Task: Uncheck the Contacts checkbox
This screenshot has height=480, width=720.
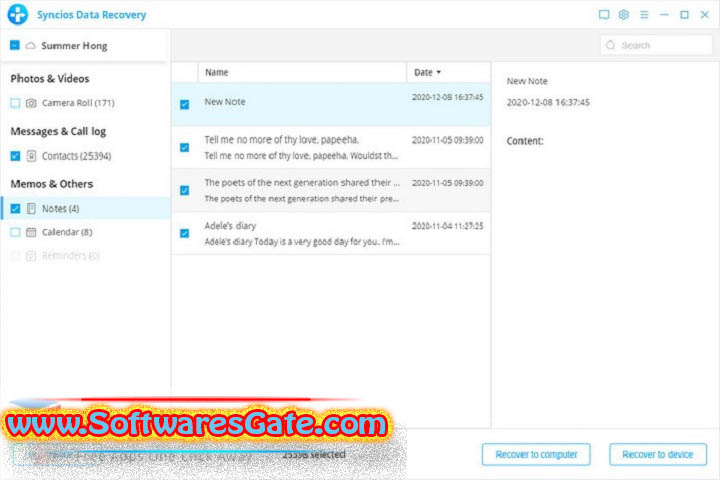Action: pos(15,156)
